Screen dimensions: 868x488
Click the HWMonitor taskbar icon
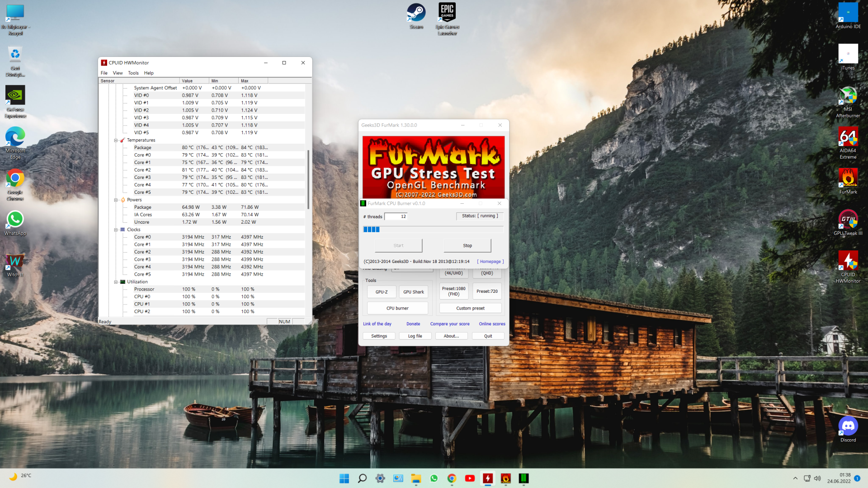(x=488, y=479)
